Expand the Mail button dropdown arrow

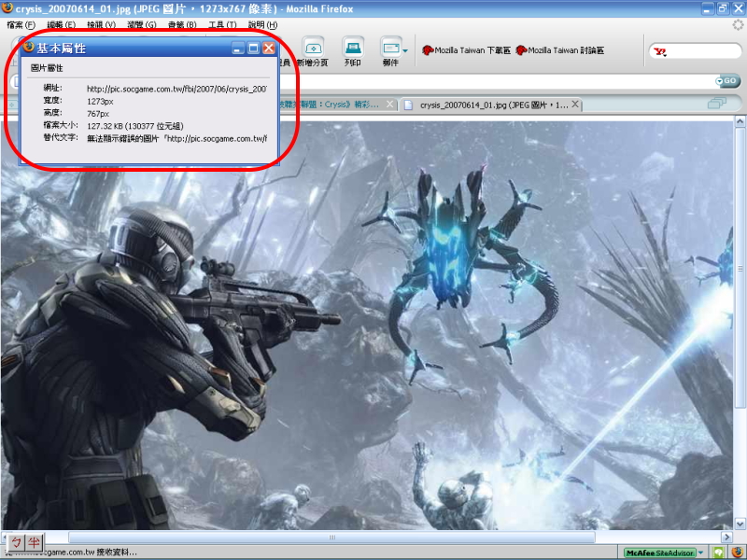[405, 49]
